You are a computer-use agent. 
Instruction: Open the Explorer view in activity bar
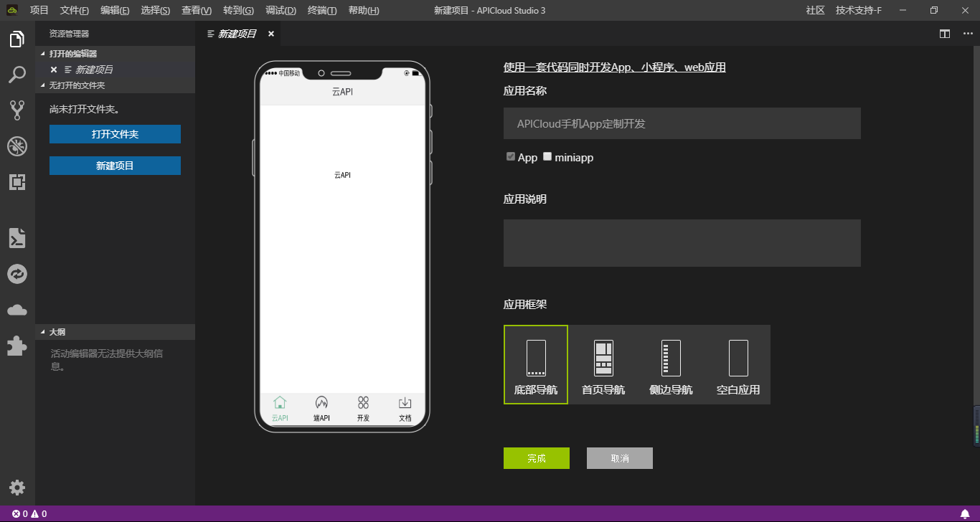(x=17, y=39)
